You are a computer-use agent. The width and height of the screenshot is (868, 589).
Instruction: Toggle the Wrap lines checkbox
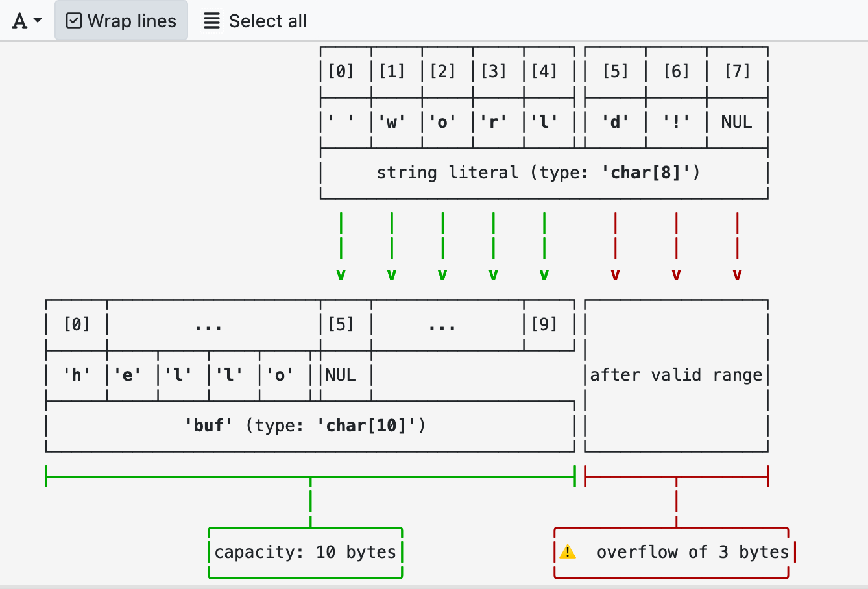[x=121, y=21]
